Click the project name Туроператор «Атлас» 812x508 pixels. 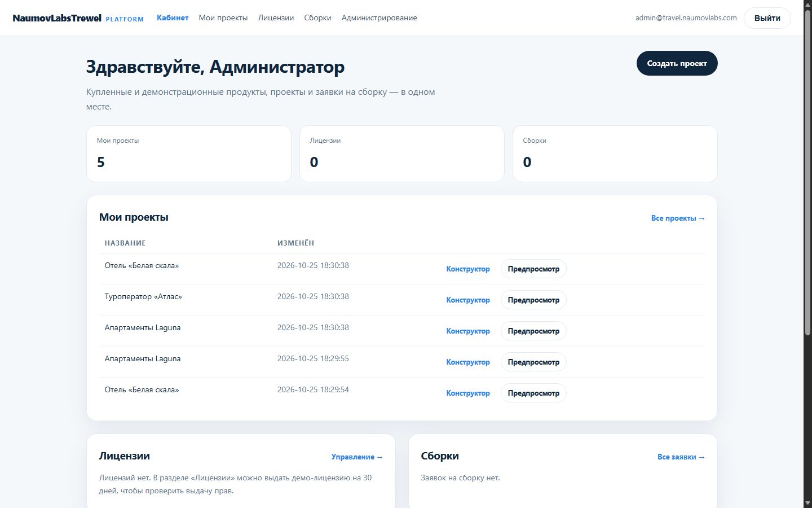point(143,297)
